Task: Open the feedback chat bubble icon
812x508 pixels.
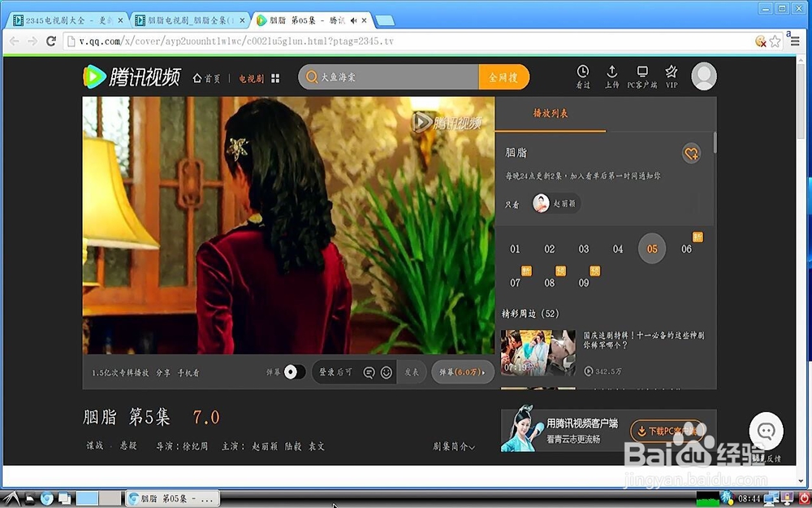Action: pyautogui.click(x=766, y=432)
